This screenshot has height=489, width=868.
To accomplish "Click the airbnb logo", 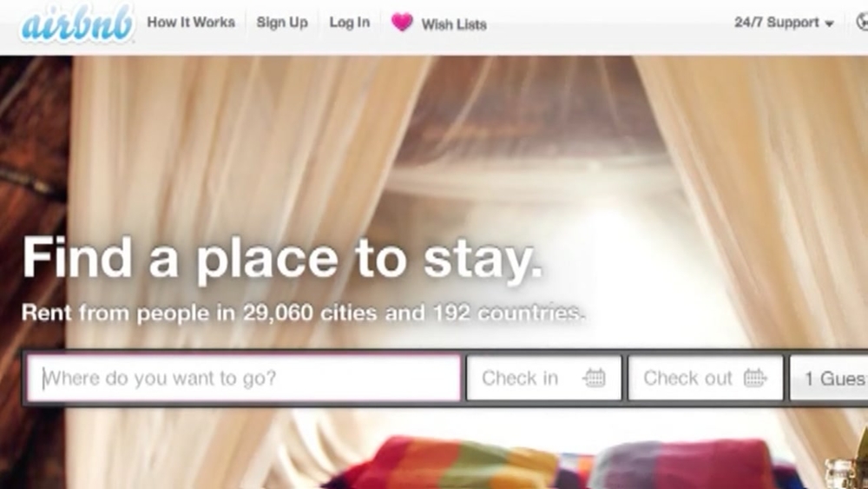I will [x=77, y=23].
